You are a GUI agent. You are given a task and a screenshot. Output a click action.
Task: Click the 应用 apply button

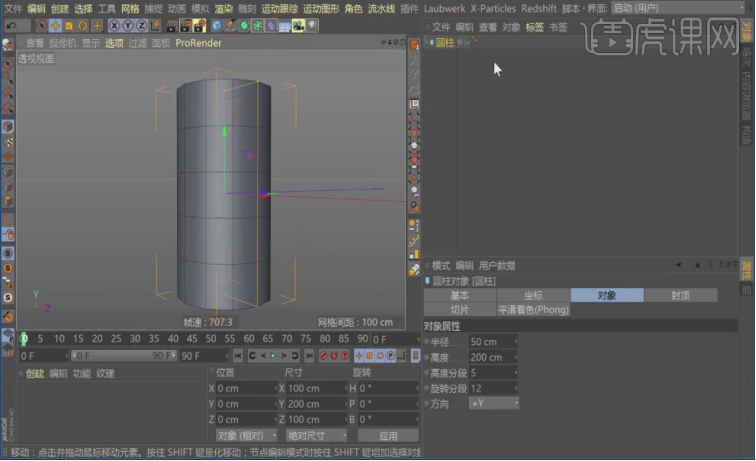tap(388, 435)
